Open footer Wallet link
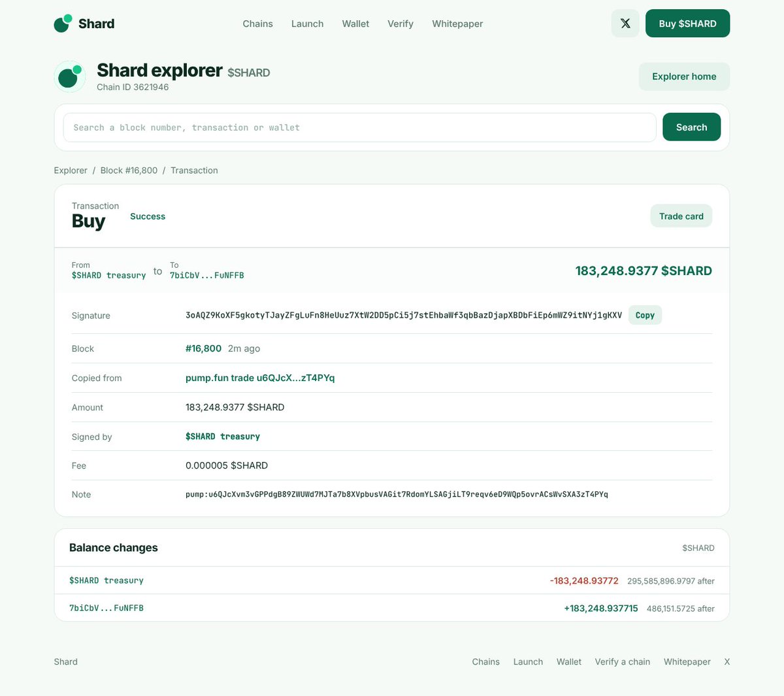Image resolution: width=784 pixels, height=696 pixels. pyautogui.click(x=569, y=661)
